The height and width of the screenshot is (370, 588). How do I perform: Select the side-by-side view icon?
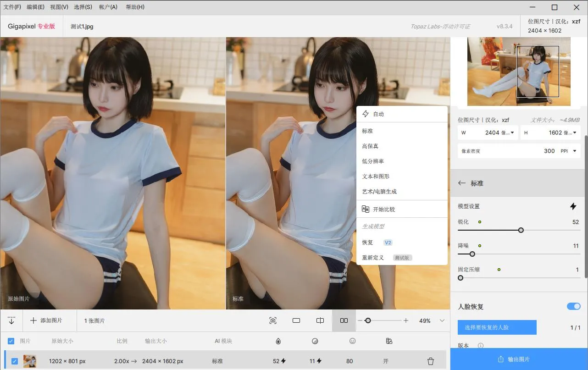click(x=344, y=320)
